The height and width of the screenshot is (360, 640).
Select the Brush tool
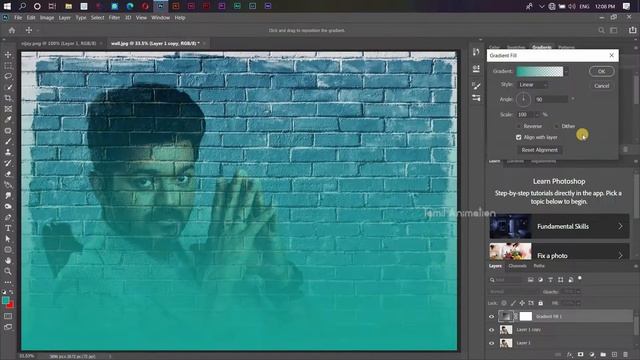pos(8,141)
